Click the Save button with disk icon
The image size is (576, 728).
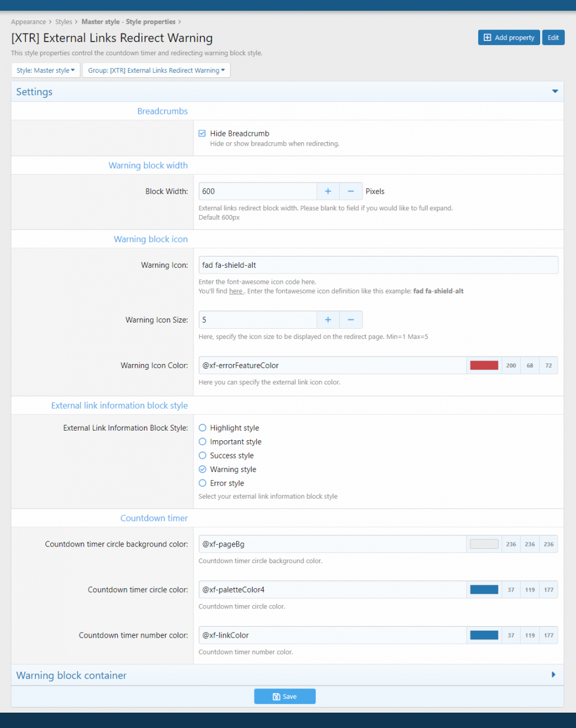pyautogui.click(x=285, y=697)
